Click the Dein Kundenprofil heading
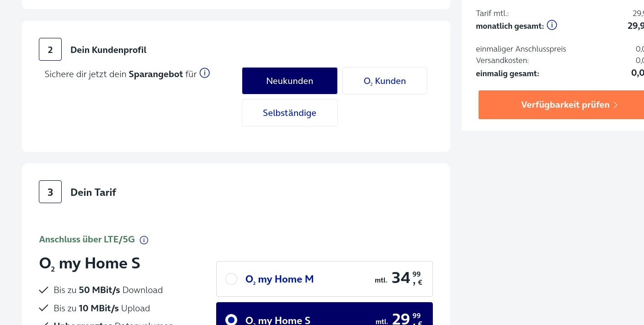644x325 pixels. 108,50
